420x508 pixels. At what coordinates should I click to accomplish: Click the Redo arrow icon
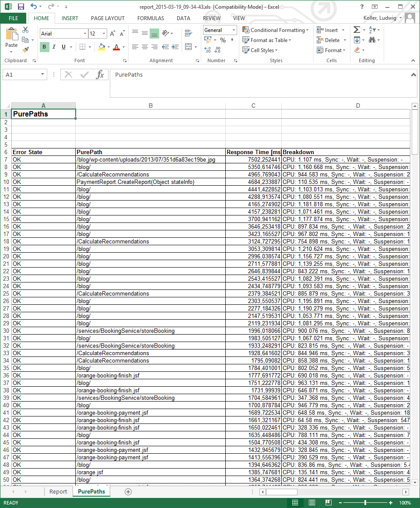[x=51, y=7]
